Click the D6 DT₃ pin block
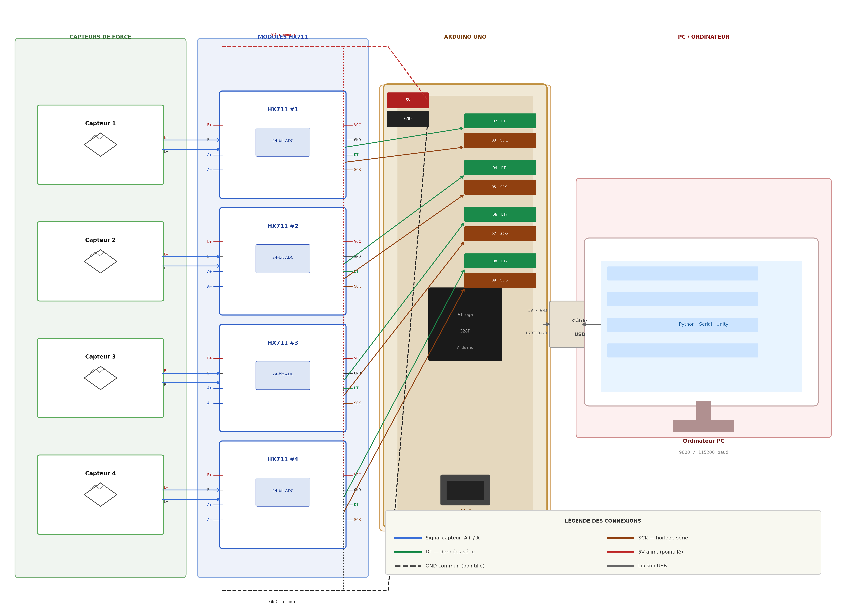851x616 pixels. click(x=500, y=214)
